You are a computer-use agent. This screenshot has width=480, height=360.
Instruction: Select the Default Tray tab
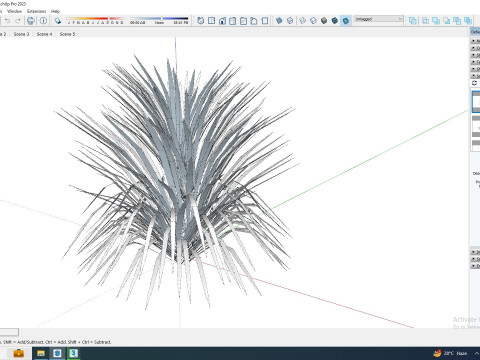[x=475, y=32]
